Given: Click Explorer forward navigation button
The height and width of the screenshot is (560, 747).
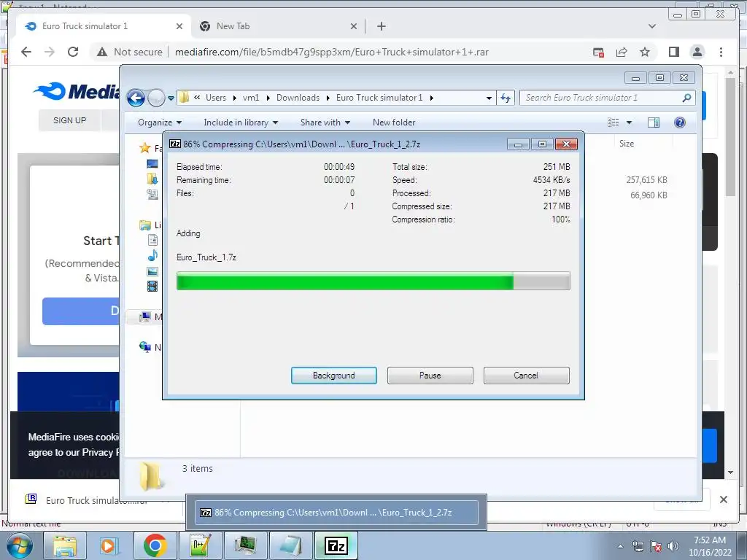Looking at the screenshot, I should coord(156,98).
